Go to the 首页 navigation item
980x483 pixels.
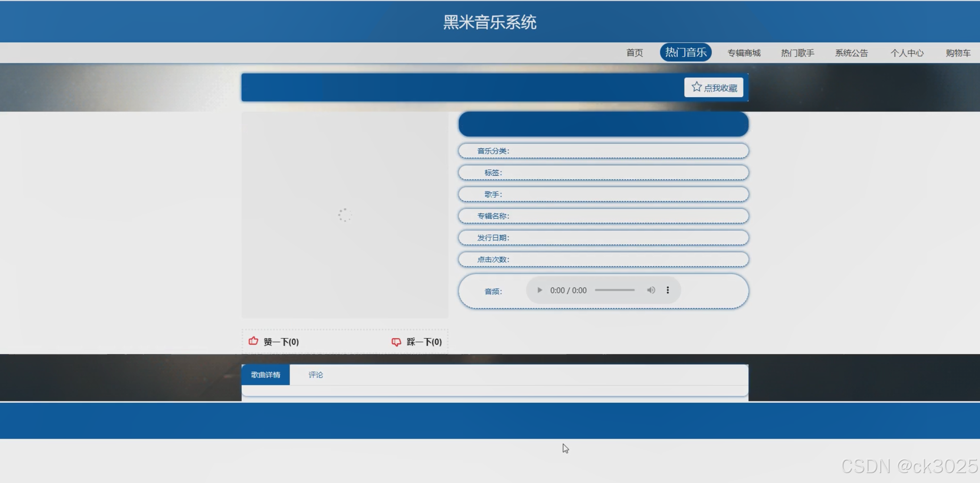[634, 53]
